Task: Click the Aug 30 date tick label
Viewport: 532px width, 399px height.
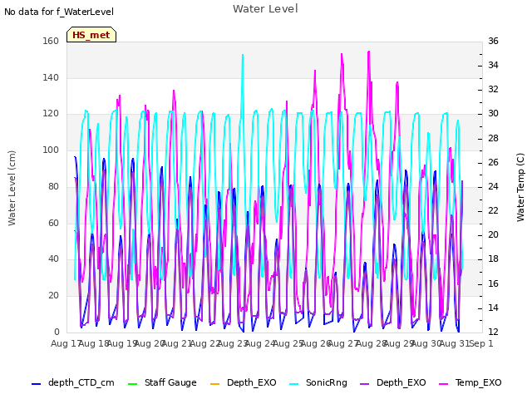Action: (426, 343)
